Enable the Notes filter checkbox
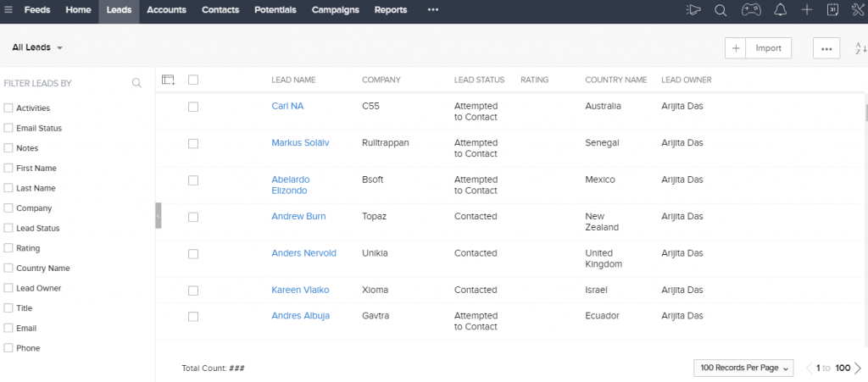Screen dimensions: 868x382 (8, 148)
